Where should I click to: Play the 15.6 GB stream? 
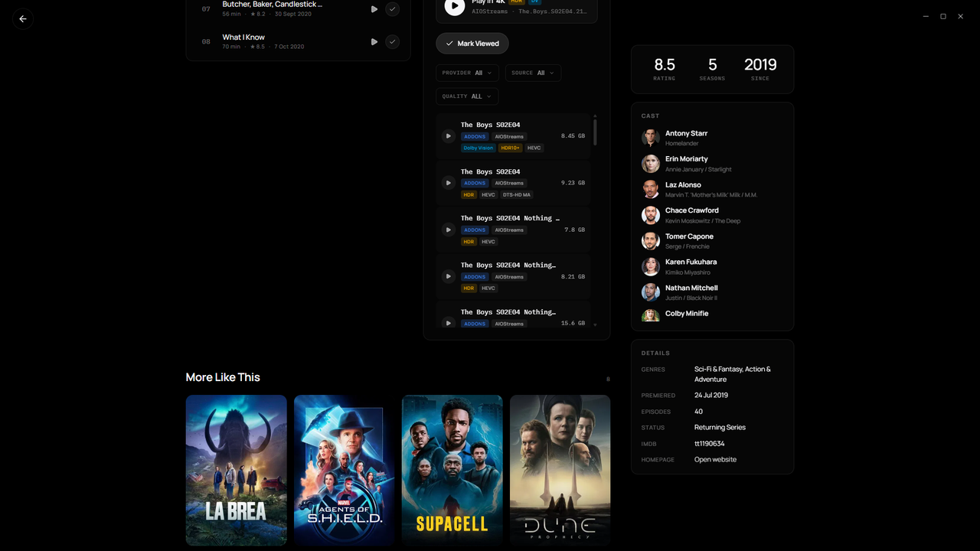(449, 323)
